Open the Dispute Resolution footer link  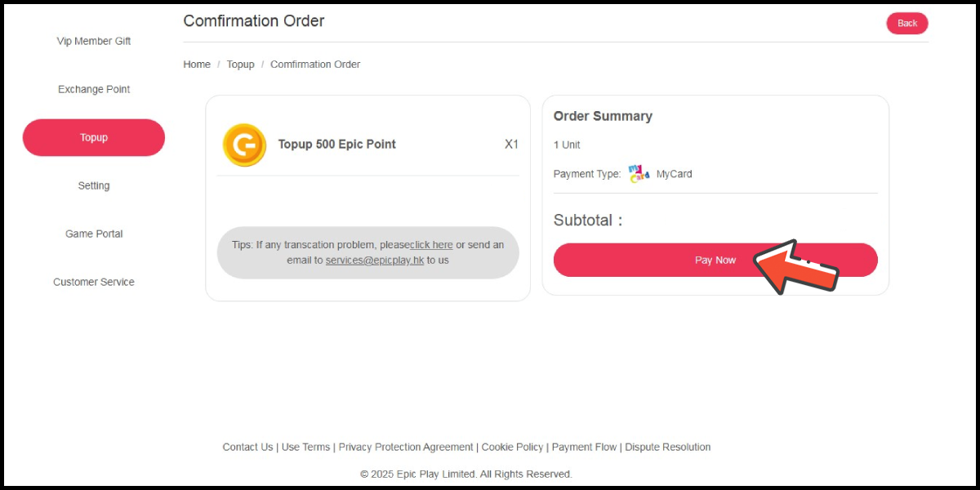(668, 448)
